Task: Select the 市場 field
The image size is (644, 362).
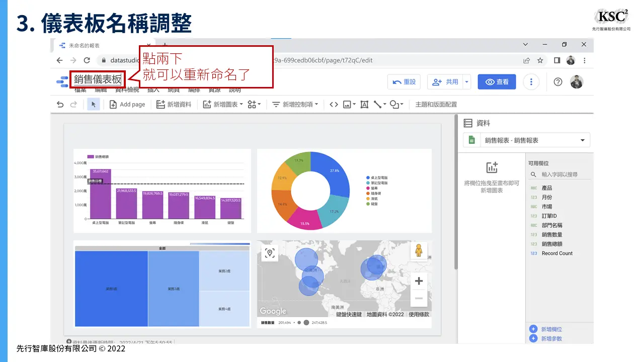Action: [x=547, y=207]
